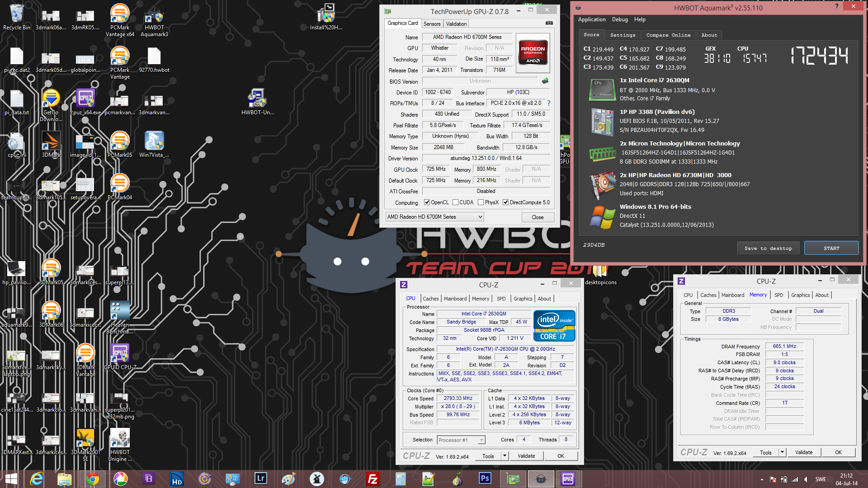This screenshot has height=488, width=868.
Task: Click the DRAM Frequency value 665.1 MHz
Action: tap(784, 347)
